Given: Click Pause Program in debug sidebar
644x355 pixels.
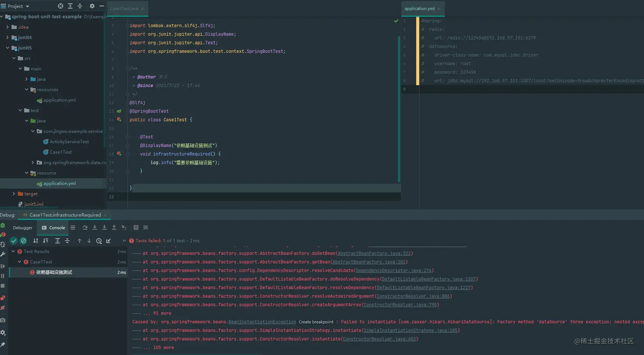Looking at the screenshot, I should coord(3,276).
